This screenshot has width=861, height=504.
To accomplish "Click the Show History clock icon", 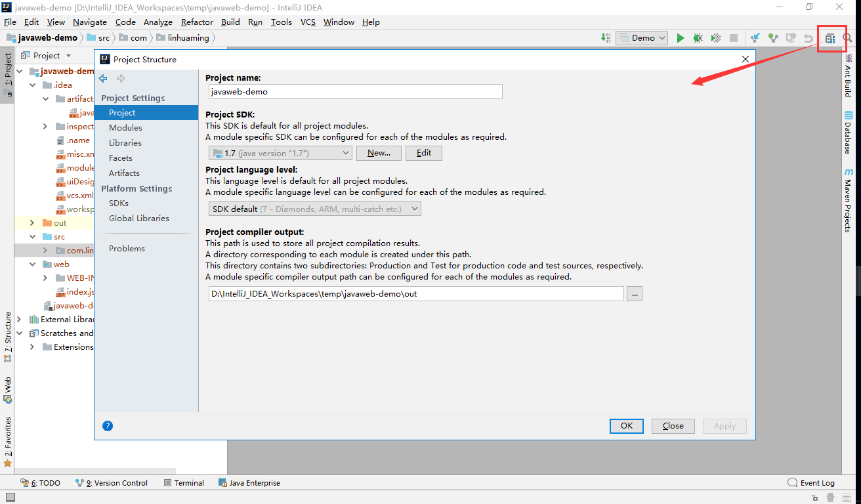I will (x=791, y=38).
